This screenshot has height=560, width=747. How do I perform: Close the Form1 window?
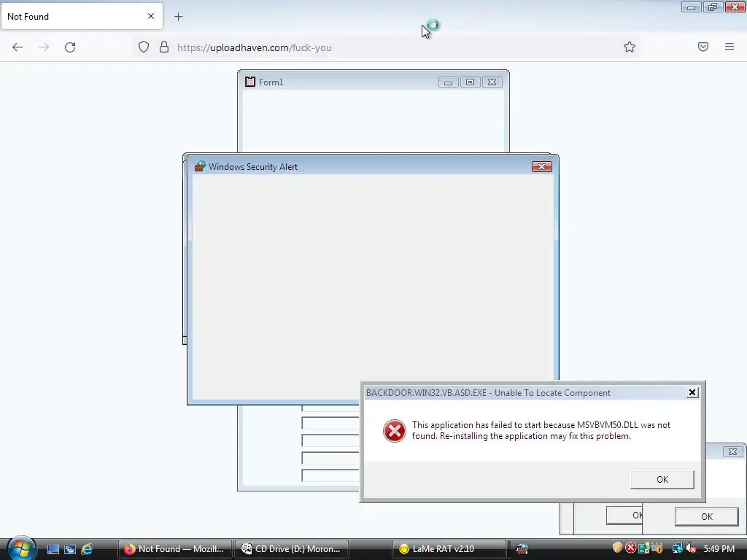tap(492, 82)
